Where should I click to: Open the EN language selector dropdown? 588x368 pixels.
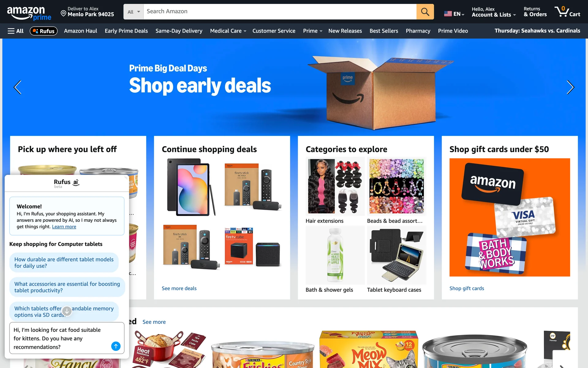pos(454,14)
